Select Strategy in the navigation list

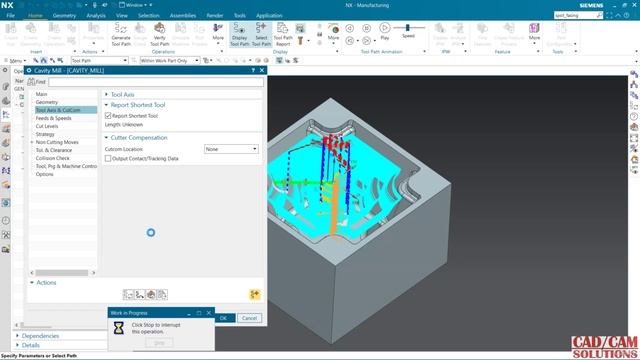click(45, 134)
